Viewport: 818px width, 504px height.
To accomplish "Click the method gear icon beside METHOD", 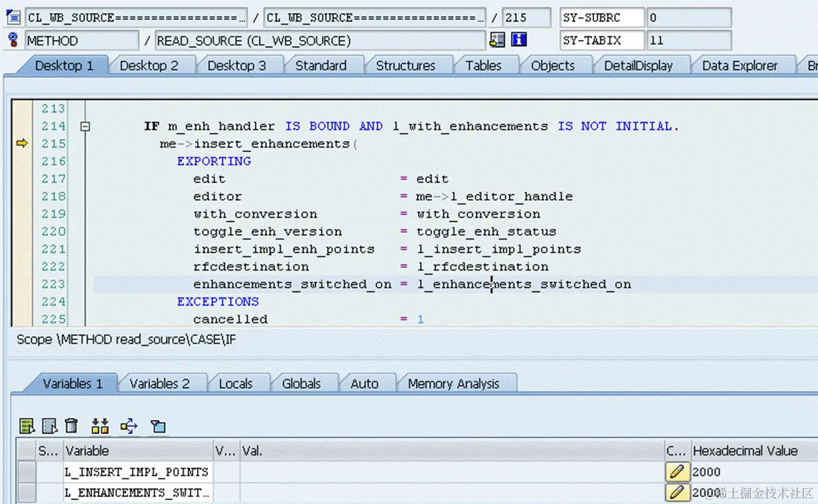I will [x=13, y=40].
